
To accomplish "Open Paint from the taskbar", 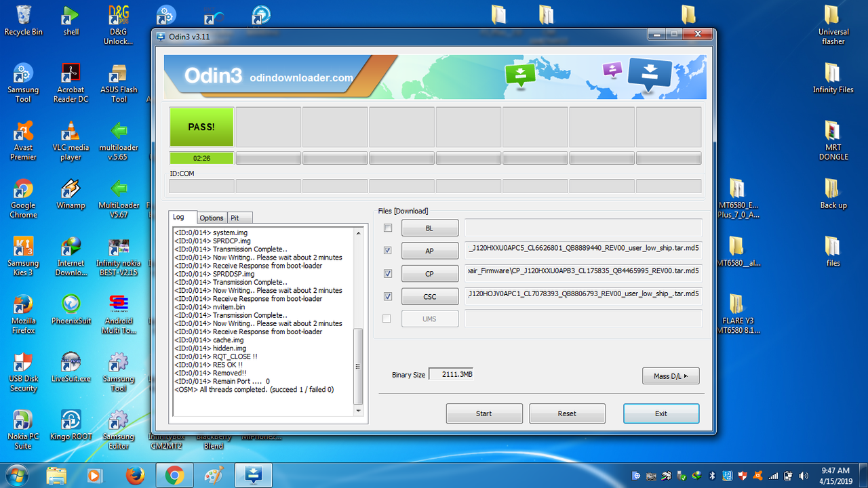I will 214,475.
